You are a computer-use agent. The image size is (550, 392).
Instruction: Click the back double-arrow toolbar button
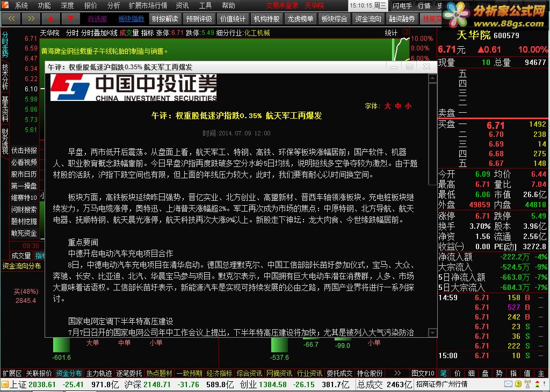point(11,19)
